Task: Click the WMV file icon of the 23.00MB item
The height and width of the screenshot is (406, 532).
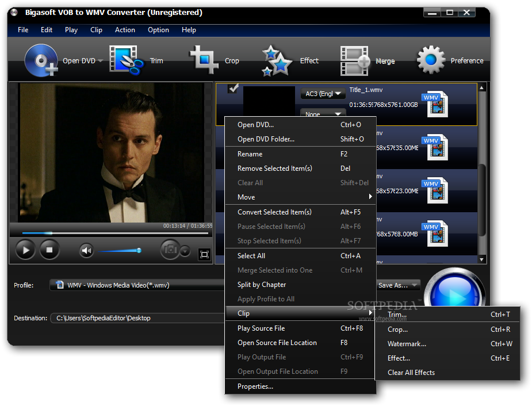Action: 435,190
